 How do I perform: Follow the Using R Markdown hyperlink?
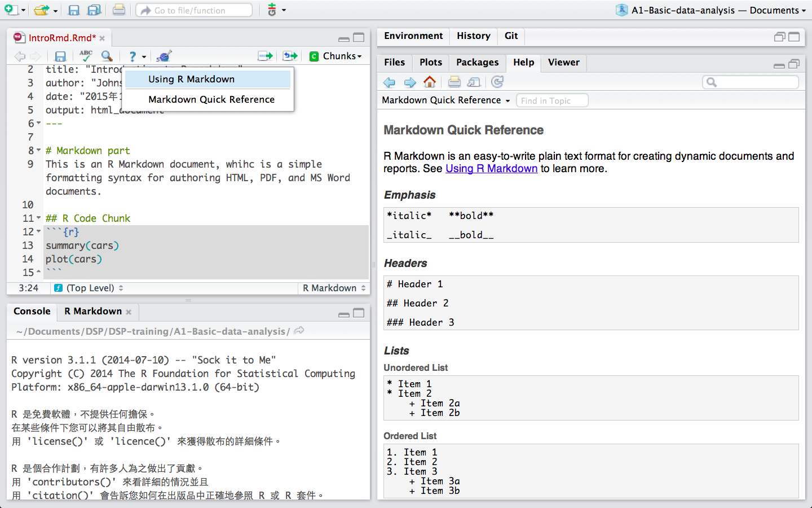tap(491, 168)
